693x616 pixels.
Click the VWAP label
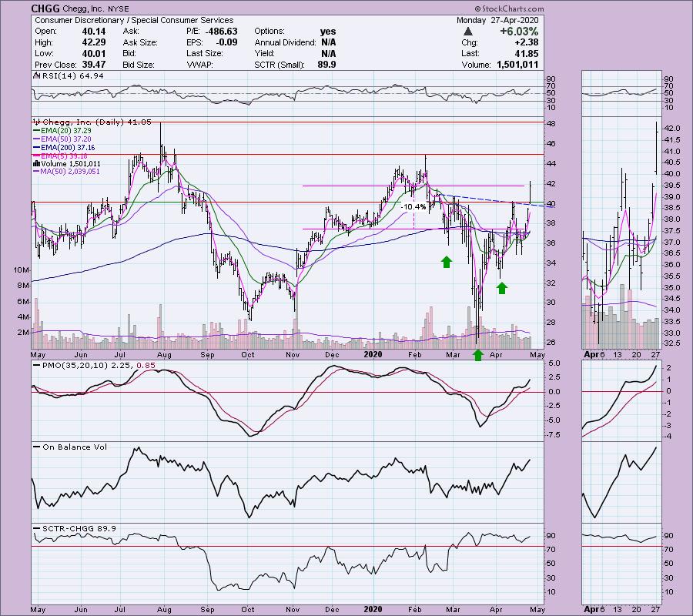[x=201, y=65]
